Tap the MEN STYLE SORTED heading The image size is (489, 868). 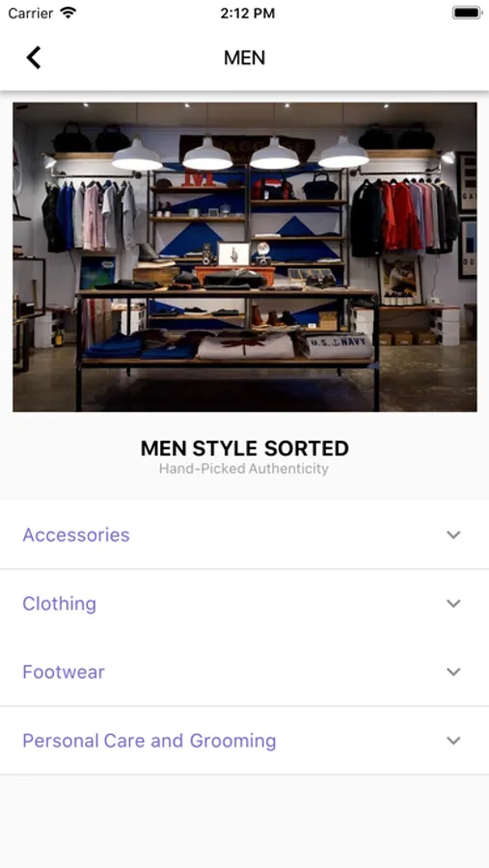[x=244, y=448]
